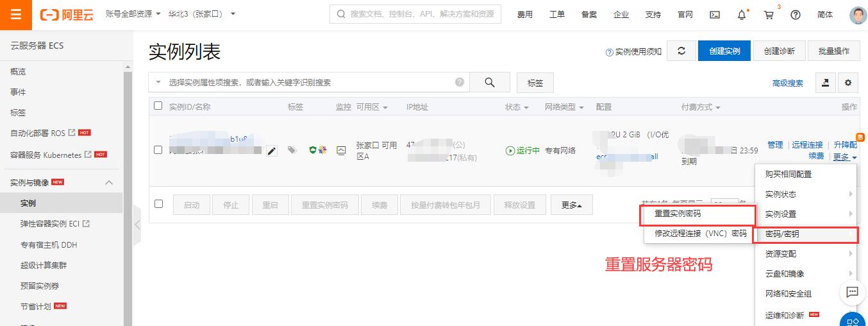Click the 实例使用须知 help icon
The image size is (868, 326).
point(609,53)
